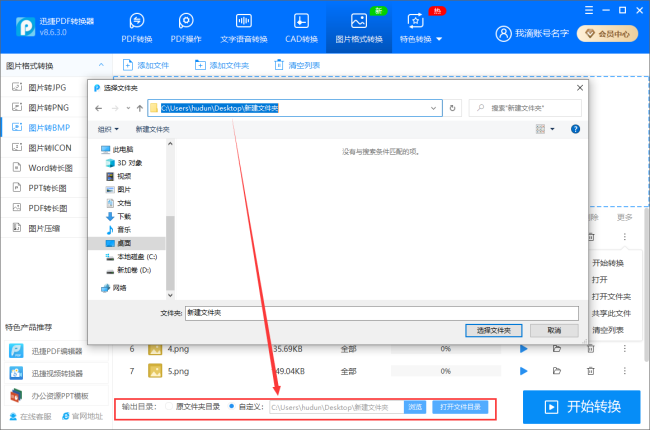Select Word转长图 in sidebar
This screenshot has width=650, height=430.
click(44, 168)
